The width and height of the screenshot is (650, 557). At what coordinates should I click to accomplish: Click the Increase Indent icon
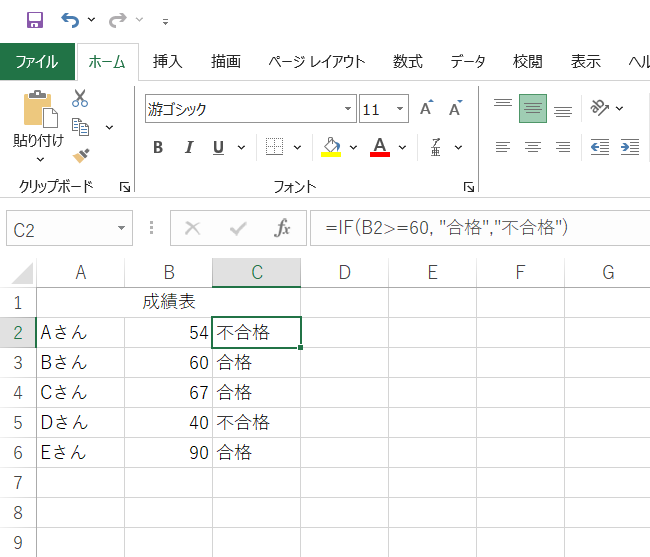pos(629,147)
